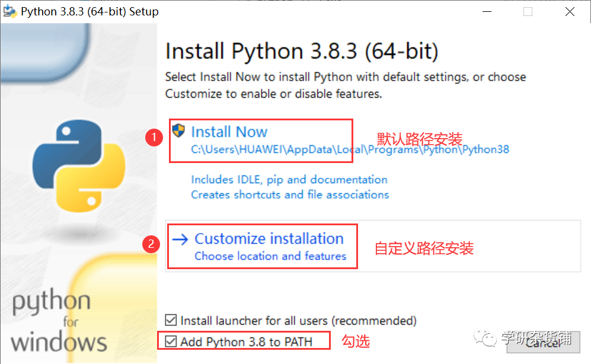Click the blue arrow icon before Customize installation
The image size is (591, 364).
180,238
